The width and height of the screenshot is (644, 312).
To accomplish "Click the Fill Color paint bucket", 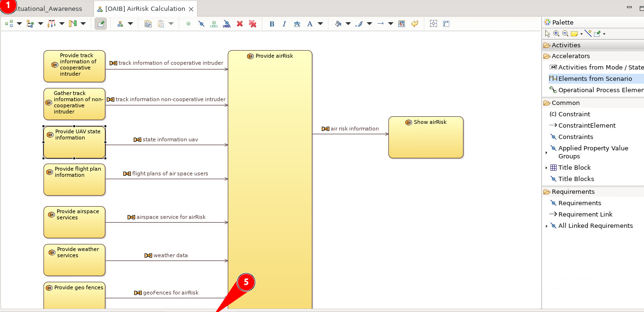I will point(338,24).
